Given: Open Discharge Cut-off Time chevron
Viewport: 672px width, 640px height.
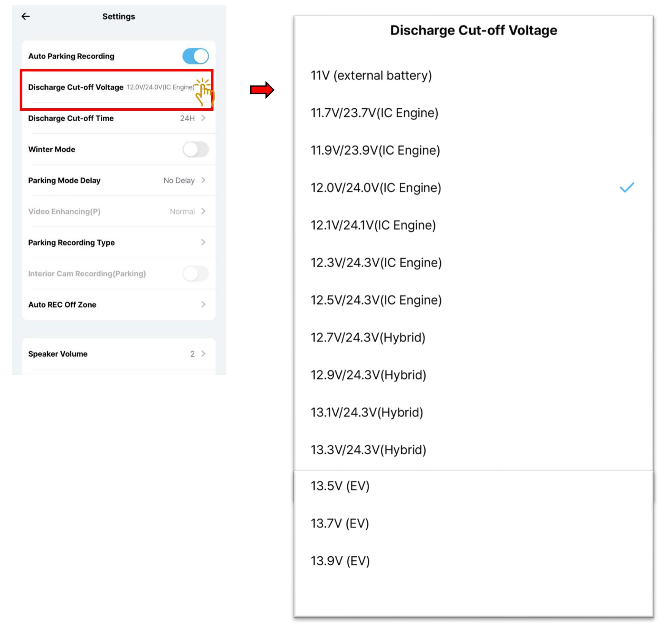Looking at the screenshot, I should tap(203, 118).
